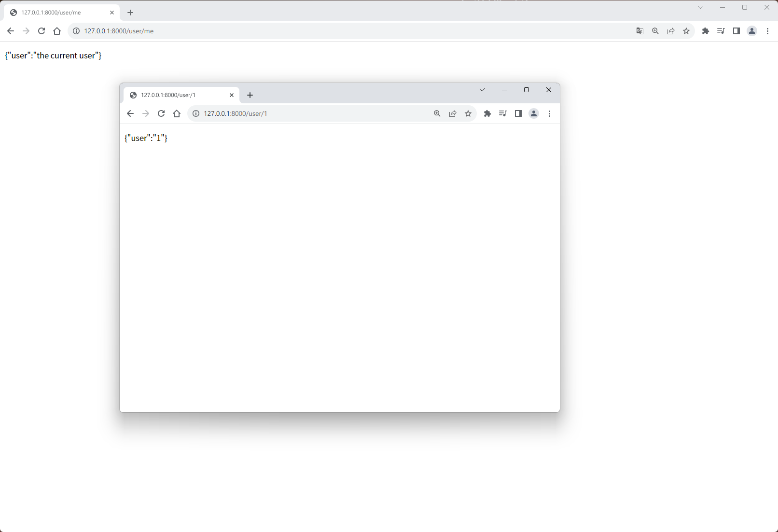Open Chrome menu in /user/me window
This screenshot has width=778, height=532.
[767, 31]
